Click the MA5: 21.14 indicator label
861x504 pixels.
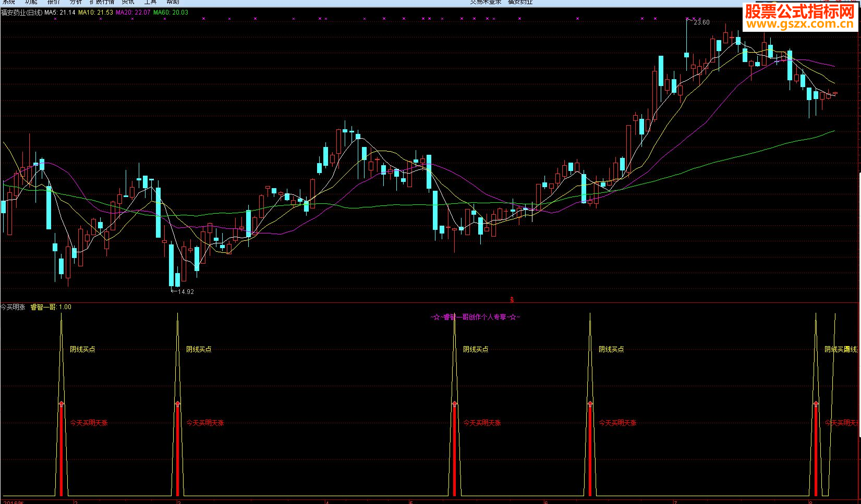point(60,13)
